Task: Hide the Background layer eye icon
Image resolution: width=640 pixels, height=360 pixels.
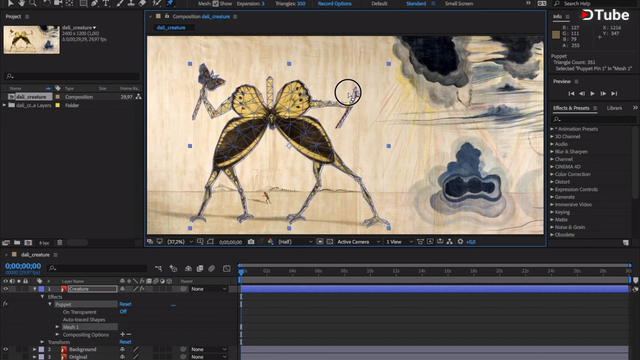Action: point(6,349)
